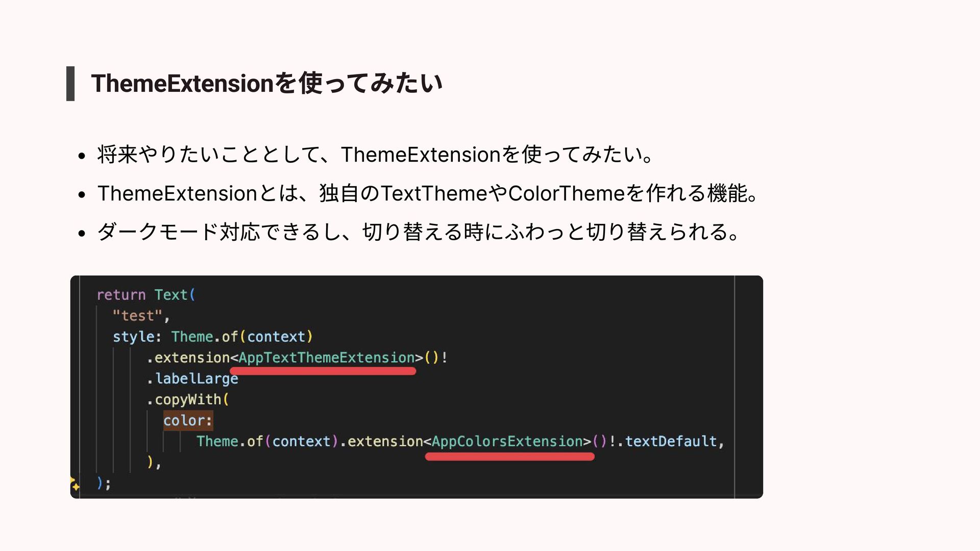
Task: Click textDefault property in code
Action: [x=671, y=441]
